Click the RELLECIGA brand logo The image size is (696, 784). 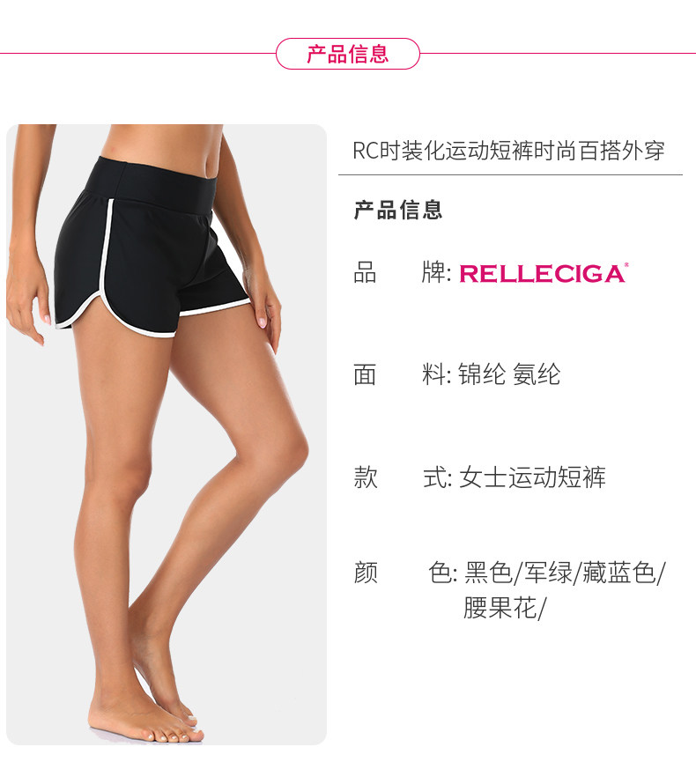click(x=542, y=273)
